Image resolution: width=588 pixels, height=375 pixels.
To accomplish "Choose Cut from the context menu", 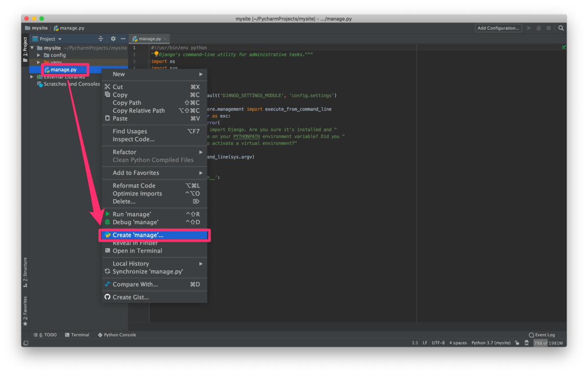I will pyautogui.click(x=154, y=87).
